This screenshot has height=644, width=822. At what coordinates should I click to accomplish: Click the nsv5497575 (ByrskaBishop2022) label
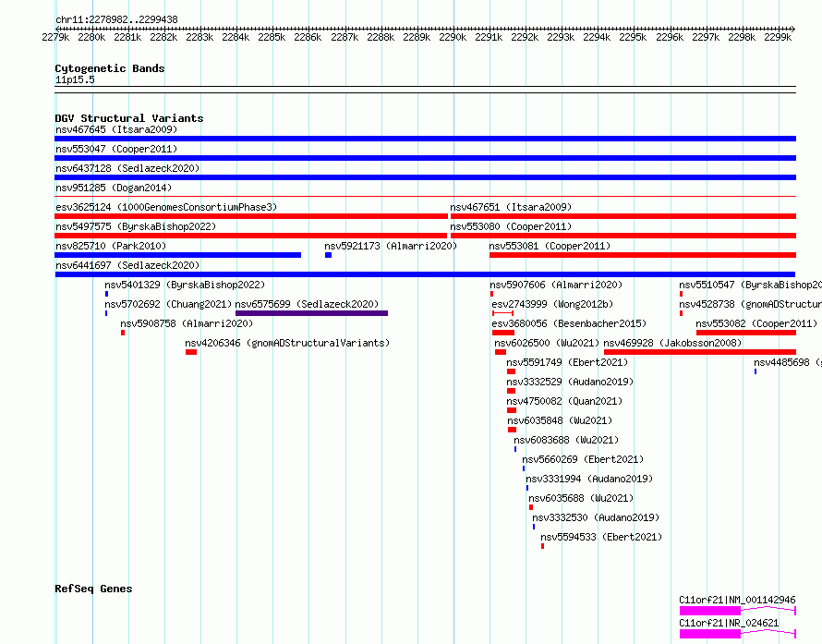coord(136,226)
